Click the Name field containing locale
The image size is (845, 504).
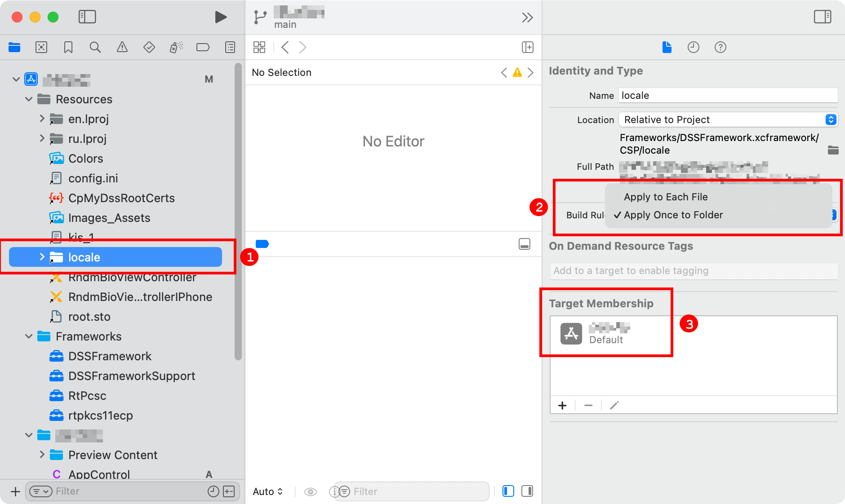[727, 95]
